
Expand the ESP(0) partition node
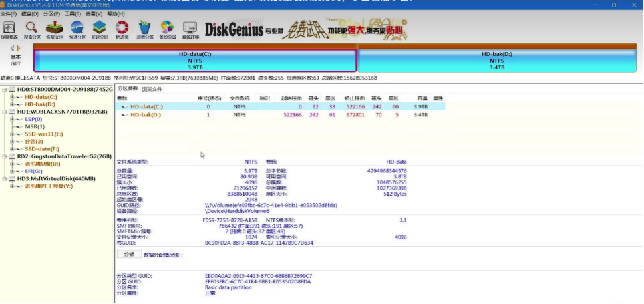(x=12, y=119)
